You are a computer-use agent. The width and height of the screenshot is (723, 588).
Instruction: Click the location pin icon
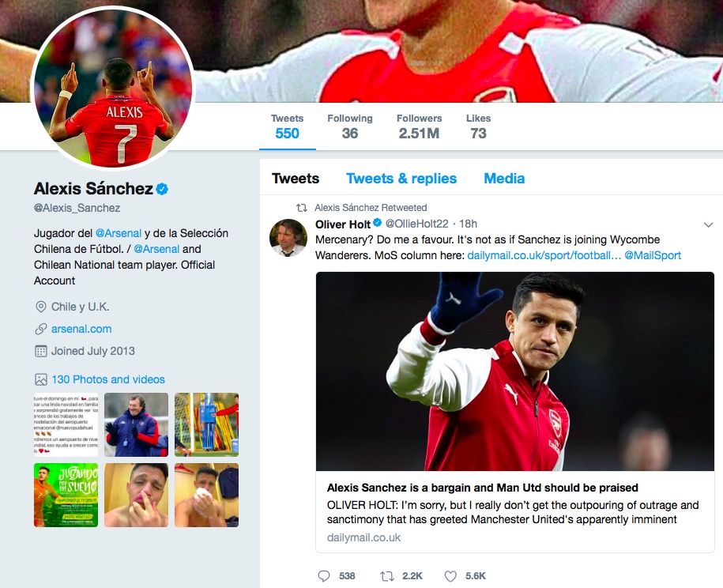coord(41,307)
